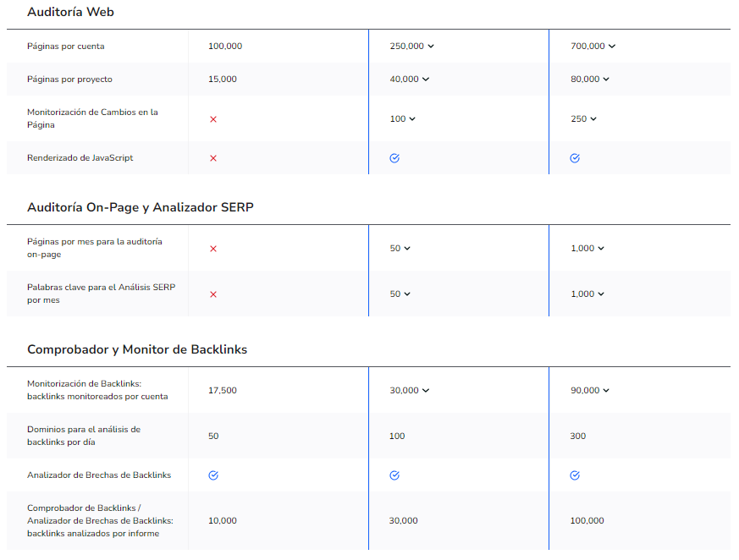This screenshot has height=560, width=739.
Task: Click the Comprobador y Monitor de Backlinks heading
Action: pos(137,349)
